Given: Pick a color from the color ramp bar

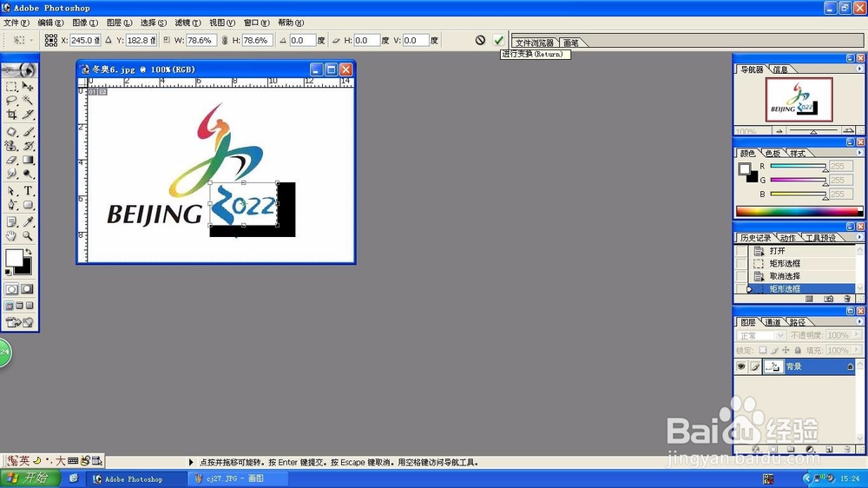Looking at the screenshot, I should point(799,212).
